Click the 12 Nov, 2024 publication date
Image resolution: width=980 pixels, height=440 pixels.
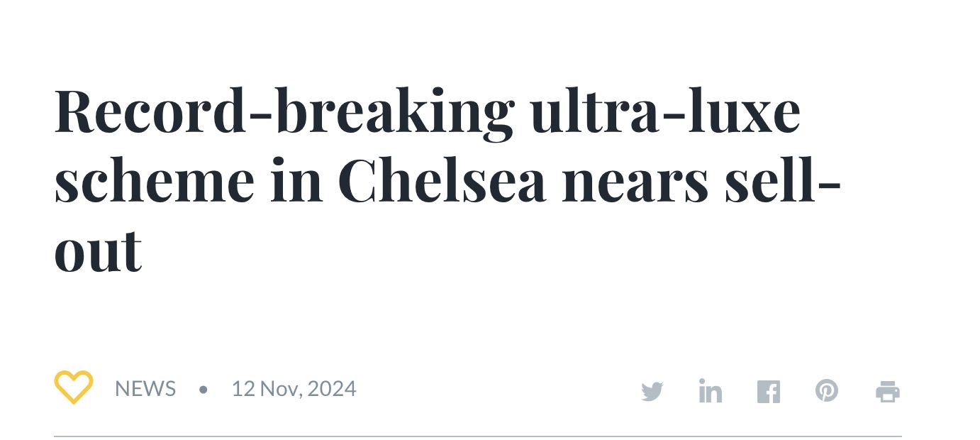[x=294, y=389]
